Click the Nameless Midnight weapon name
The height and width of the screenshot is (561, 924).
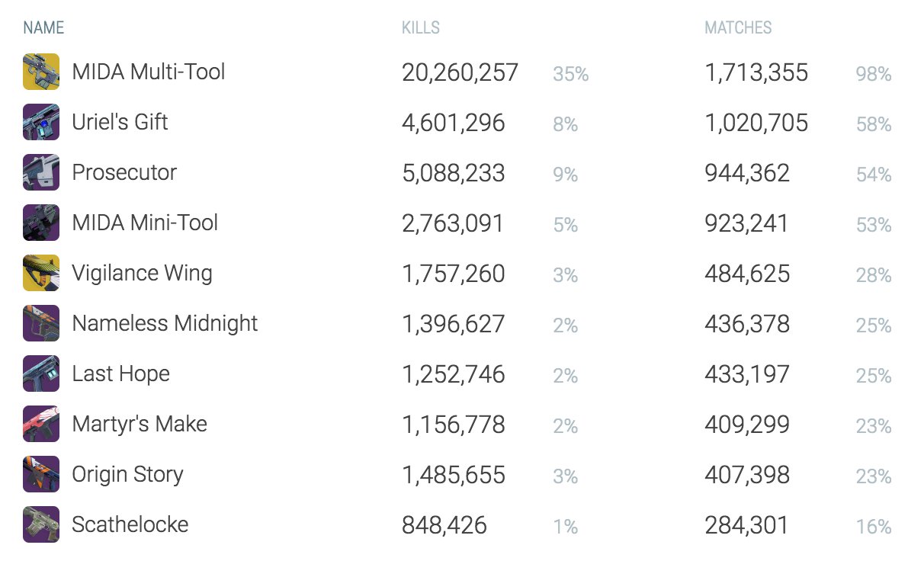pyautogui.click(x=165, y=324)
